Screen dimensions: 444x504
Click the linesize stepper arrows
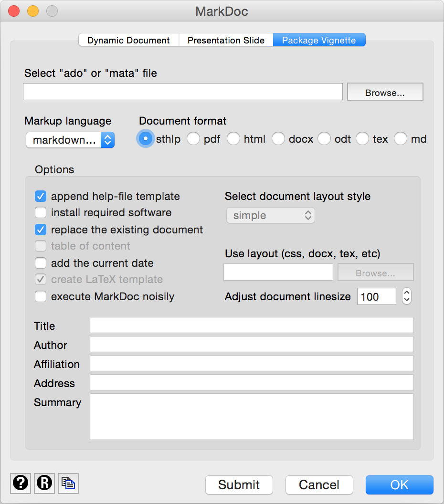coord(407,296)
